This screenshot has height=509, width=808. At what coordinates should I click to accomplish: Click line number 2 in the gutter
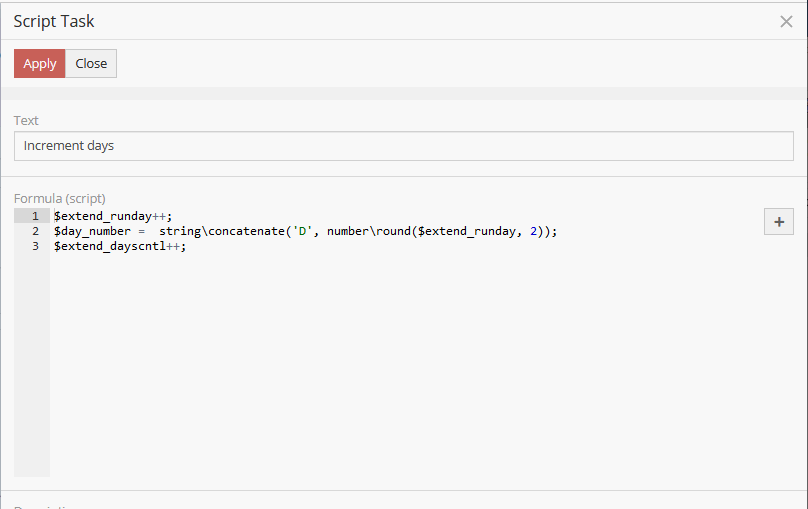click(x=35, y=231)
